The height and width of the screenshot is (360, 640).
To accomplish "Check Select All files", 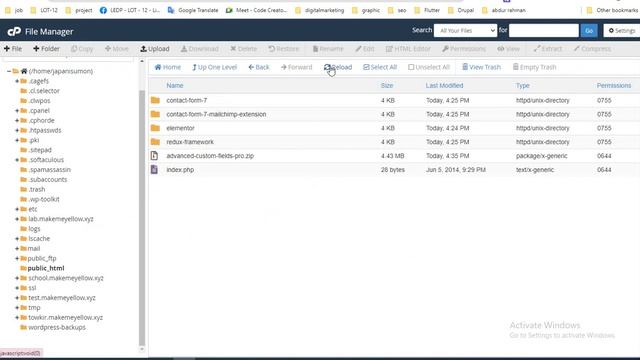I will coord(380,67).
